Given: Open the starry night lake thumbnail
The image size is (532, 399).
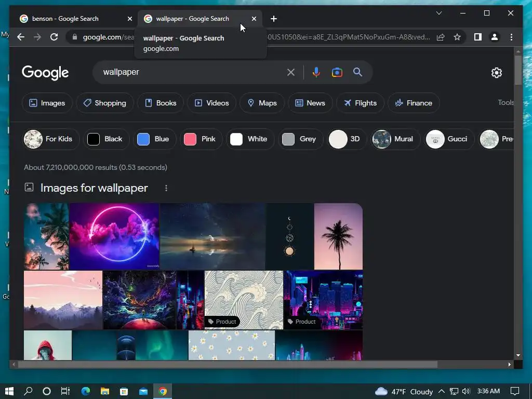Looking at the screenshot, I should (212, 236).
